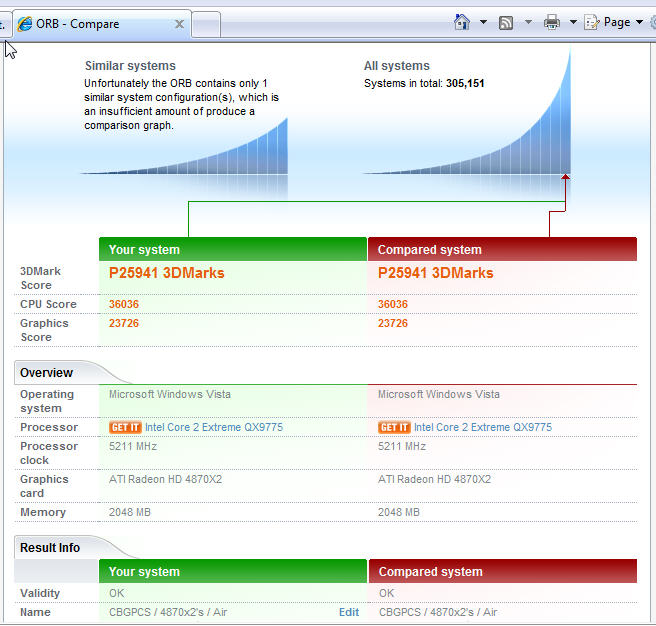Open a new blank tab
Screen dimensions: 656x626
pyautogui.click(x=206, y=25)
